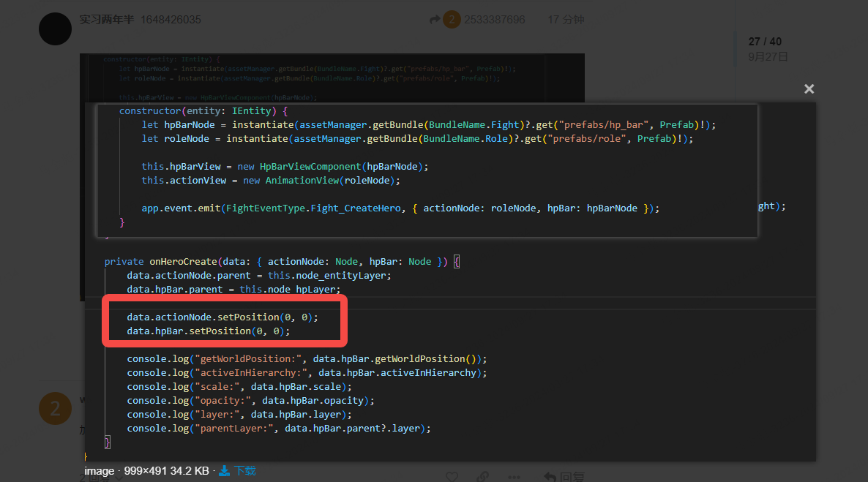This screenshot has width=868, height=482.
Task: Click the code line private onHeroCreate
Action: tap(282, 261)
